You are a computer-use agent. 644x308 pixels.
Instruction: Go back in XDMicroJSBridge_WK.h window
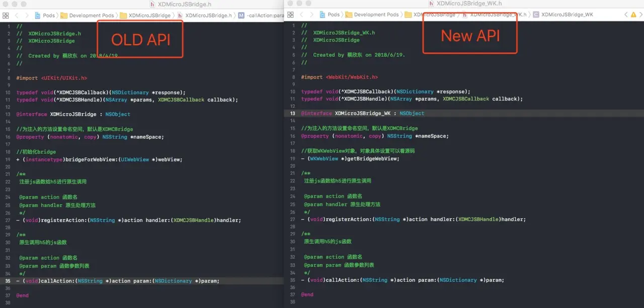(301, 15)
